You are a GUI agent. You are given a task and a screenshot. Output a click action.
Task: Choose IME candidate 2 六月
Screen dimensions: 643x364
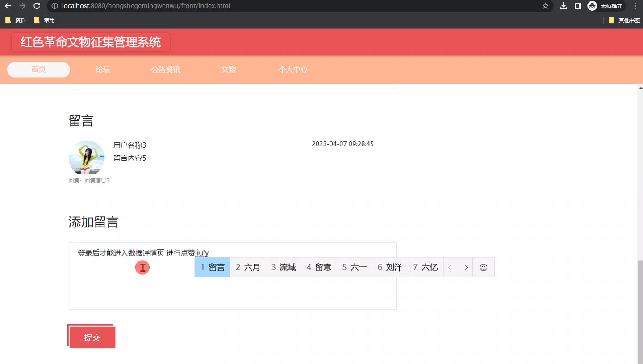pyautogui.click(x=248, y=268)
